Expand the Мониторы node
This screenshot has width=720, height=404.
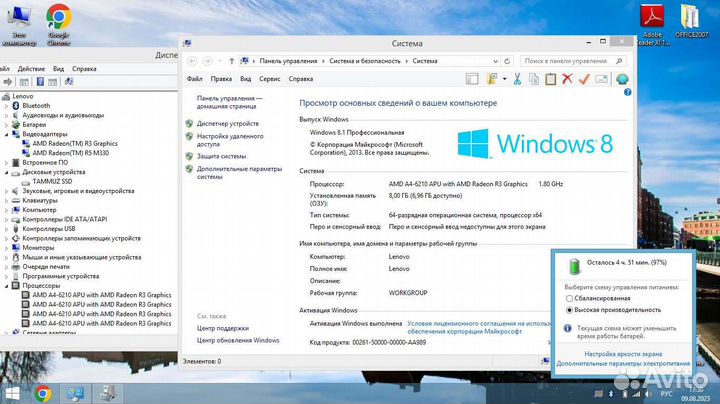tap(6, 247)
